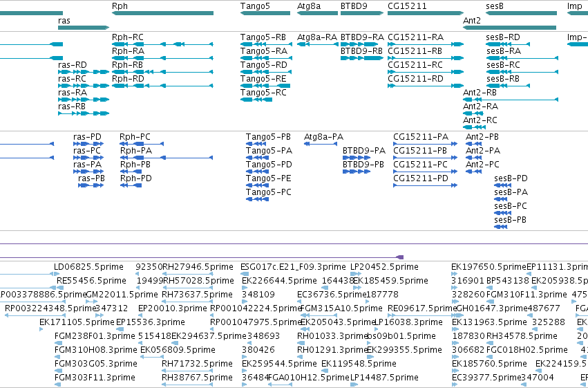Select the Atg8a gene bar
The width and height of the screenshot is (588, 388).
(317, 13)
